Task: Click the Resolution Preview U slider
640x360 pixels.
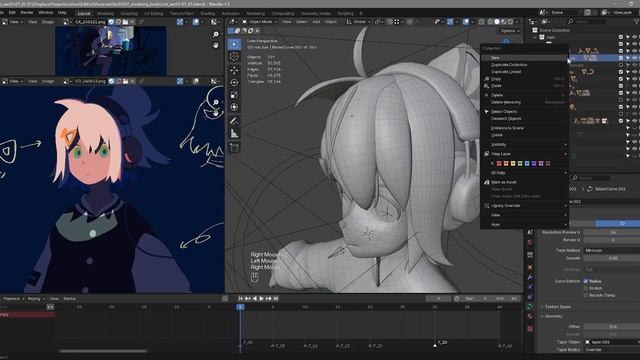Action: pyautogui.click(x=611, y=232)
